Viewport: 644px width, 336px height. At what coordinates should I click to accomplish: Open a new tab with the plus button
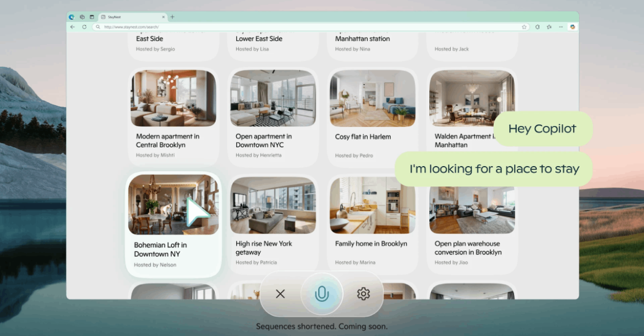[172, 17]
